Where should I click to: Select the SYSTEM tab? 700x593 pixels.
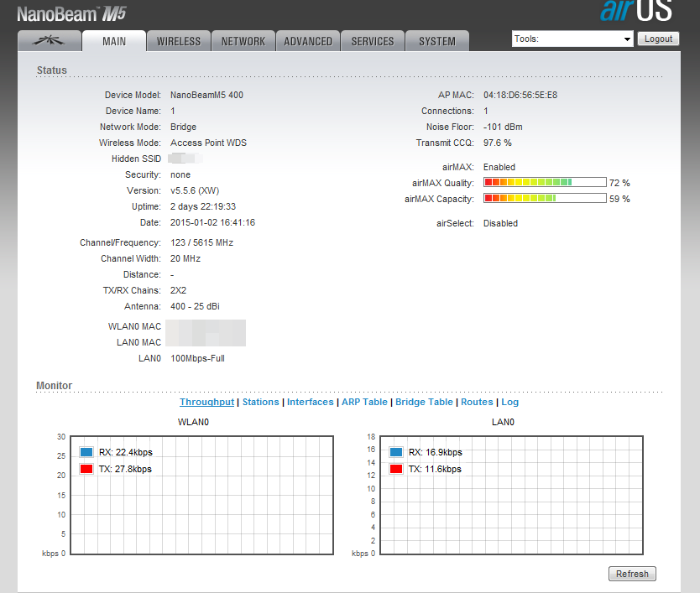click(x=437, y=41)
